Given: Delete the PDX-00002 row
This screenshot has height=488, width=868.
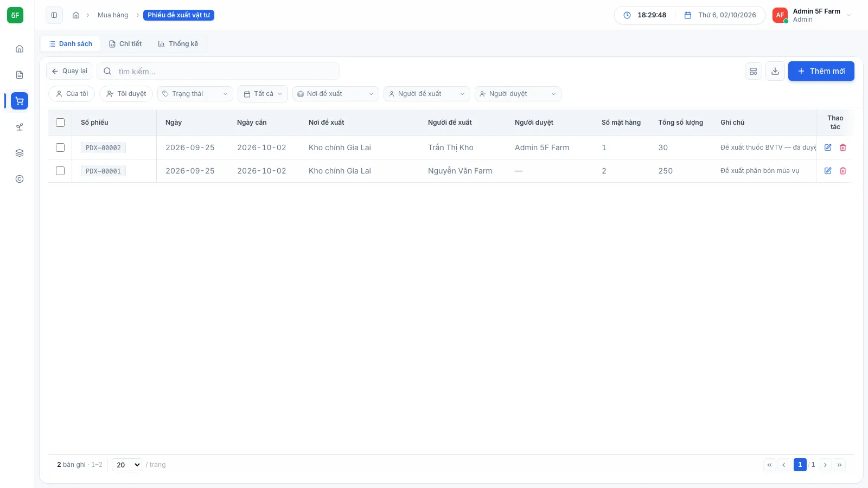Looking at the screenshot, I should click(x=843, y=147).
